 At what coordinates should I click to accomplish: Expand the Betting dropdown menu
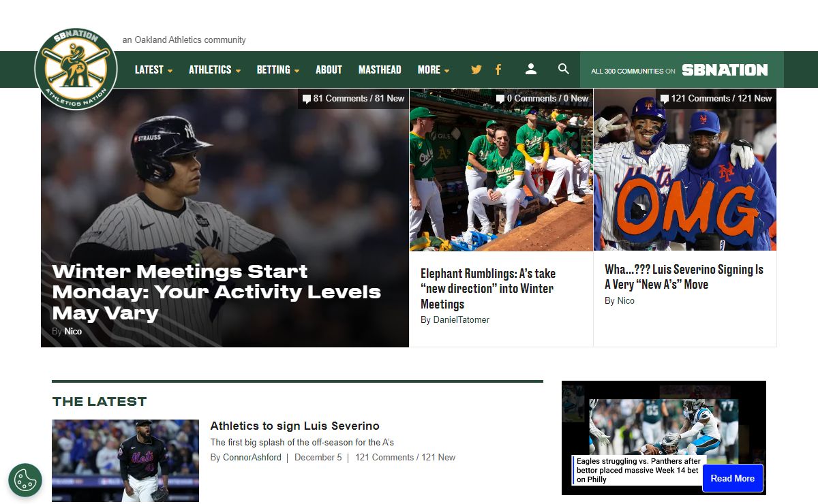(x=277, y=69)
